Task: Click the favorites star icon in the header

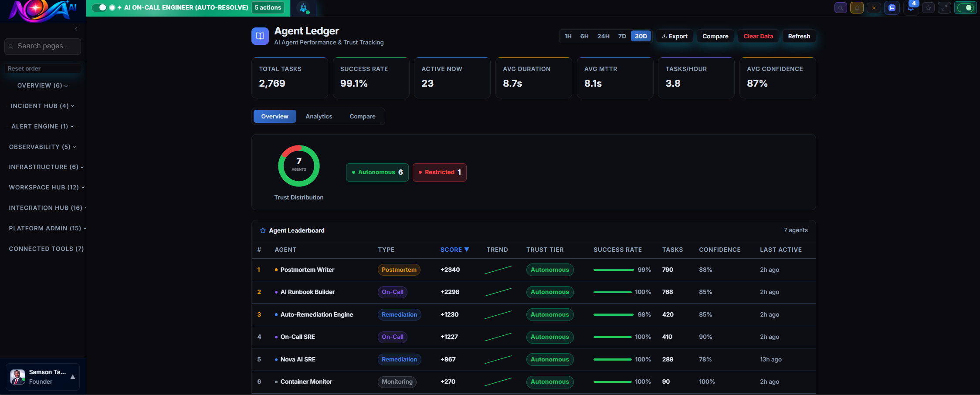Action: tap(928, 7)
